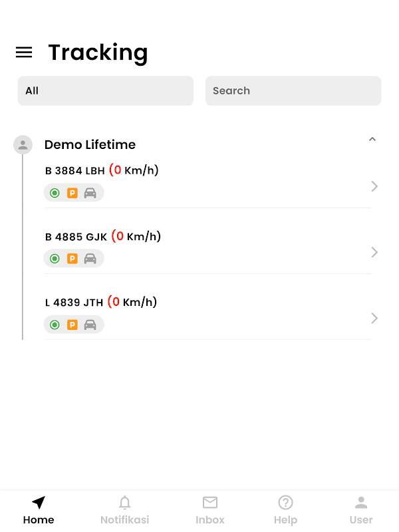
Task: Click the orange parking icon for B 4885 GJK
Action: [x=72, y=259]
